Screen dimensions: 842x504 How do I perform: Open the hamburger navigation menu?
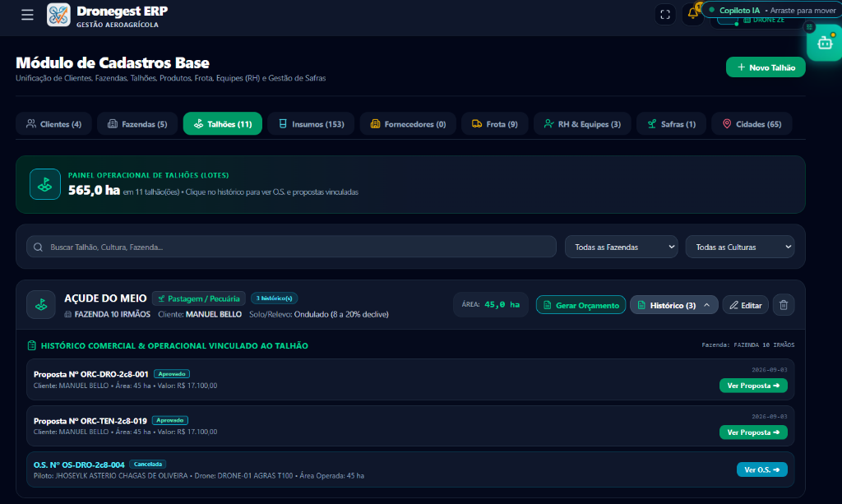point(27,15)
